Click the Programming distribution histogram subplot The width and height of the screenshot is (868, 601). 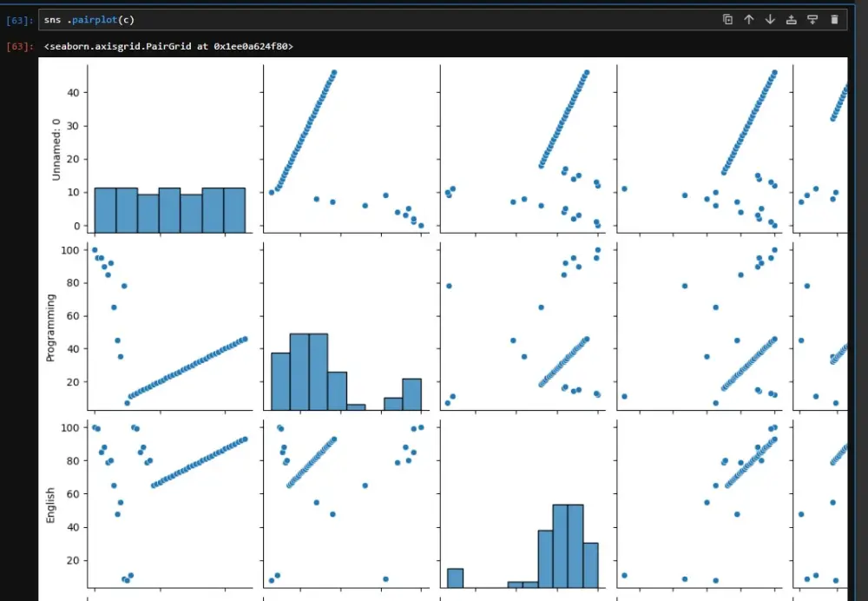[x=346, y=327]
